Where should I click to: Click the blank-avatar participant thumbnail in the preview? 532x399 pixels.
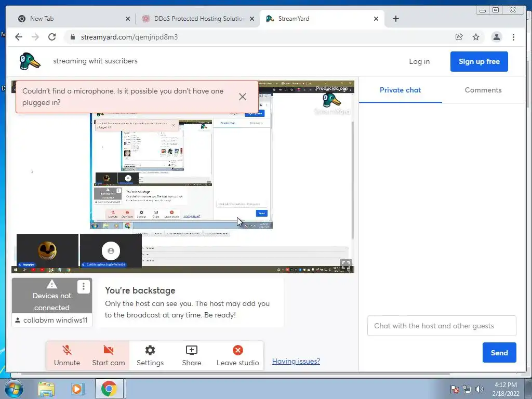click(111, 250)
